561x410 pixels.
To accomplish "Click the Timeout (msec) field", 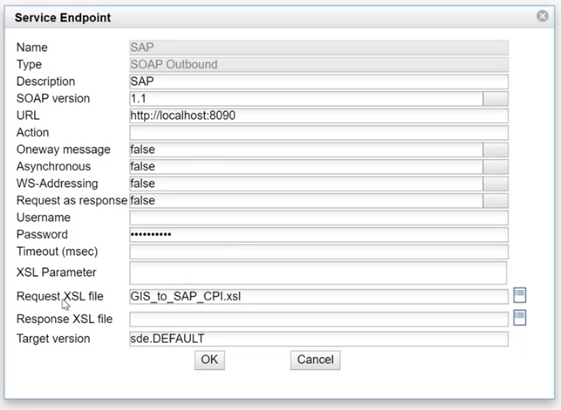I will pyautogui.click(x=319, y=252).
